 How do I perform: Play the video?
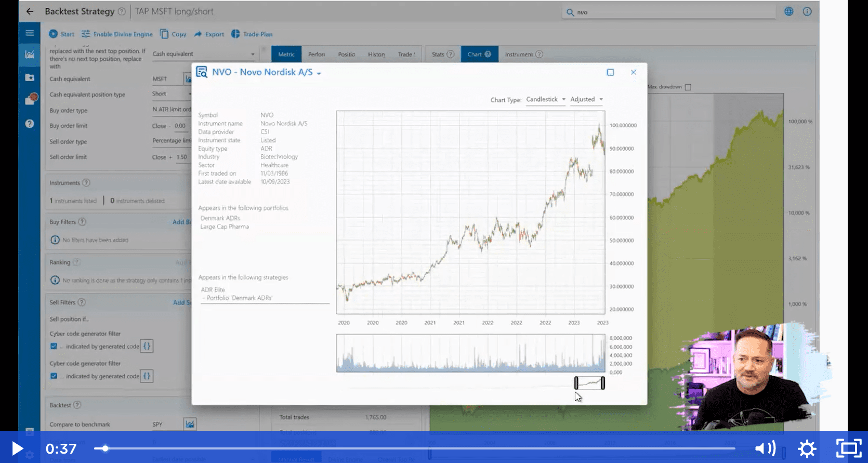coord(17,448)
